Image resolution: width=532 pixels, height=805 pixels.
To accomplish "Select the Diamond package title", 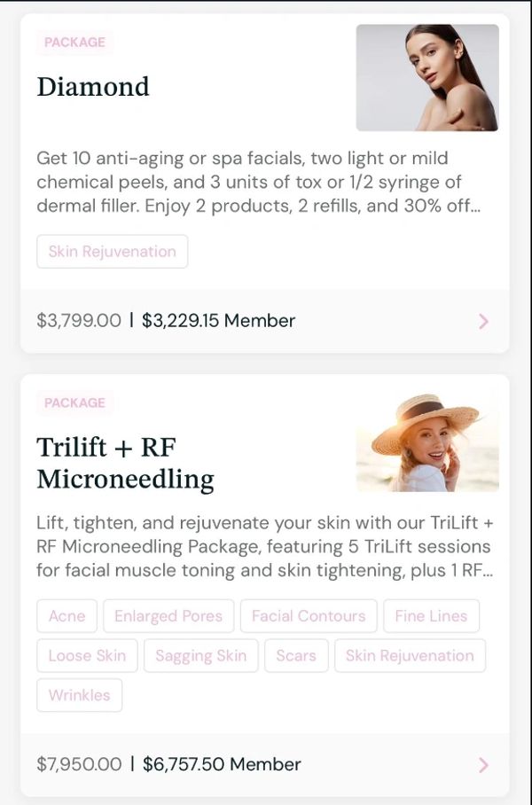I will click(x=93, y=87).
